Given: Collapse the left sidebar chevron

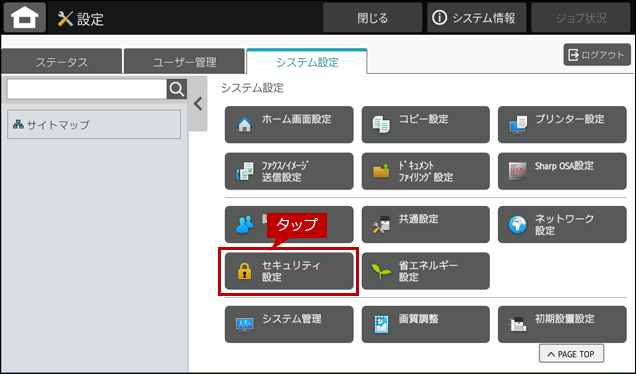Looking at the screenshot, I should point(198,104).
